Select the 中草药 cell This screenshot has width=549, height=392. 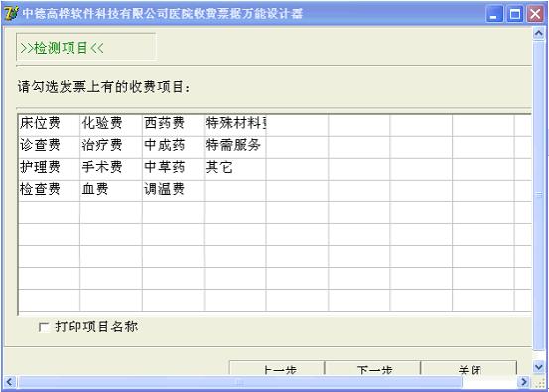pyautogui.click(x=174, y=169)
